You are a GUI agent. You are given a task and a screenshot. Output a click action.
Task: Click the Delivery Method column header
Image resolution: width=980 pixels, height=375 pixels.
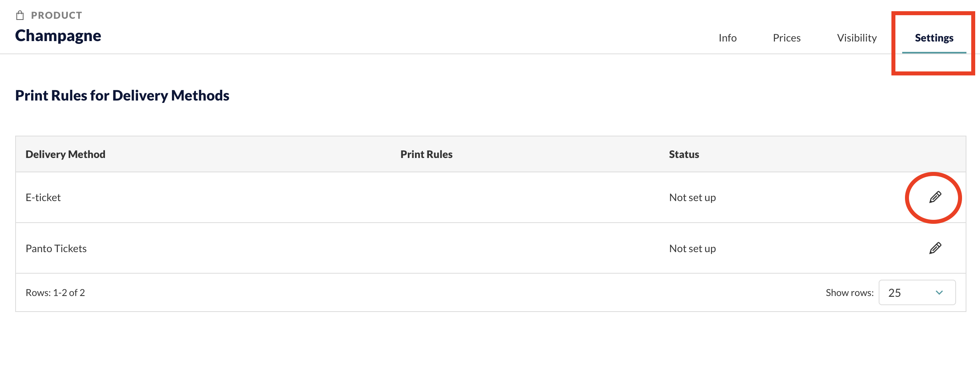(x=65, y=154)
